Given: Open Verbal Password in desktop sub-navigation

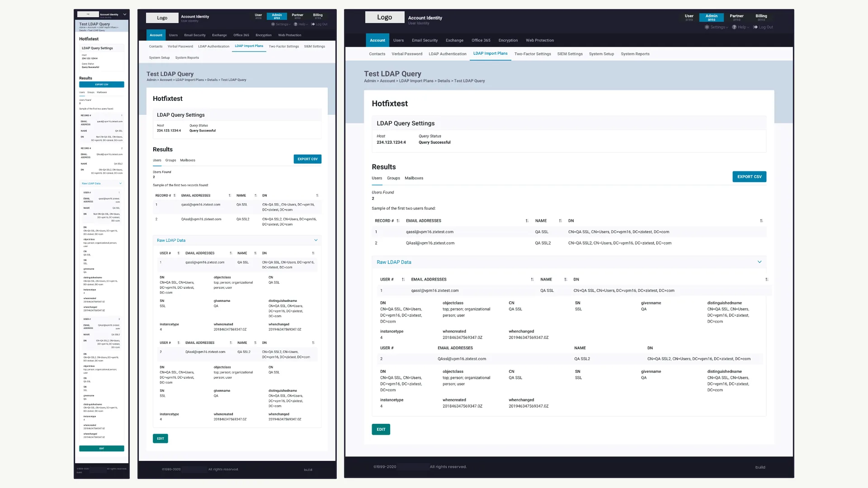Looking at the screenshot, I should (x=407, y=54).
